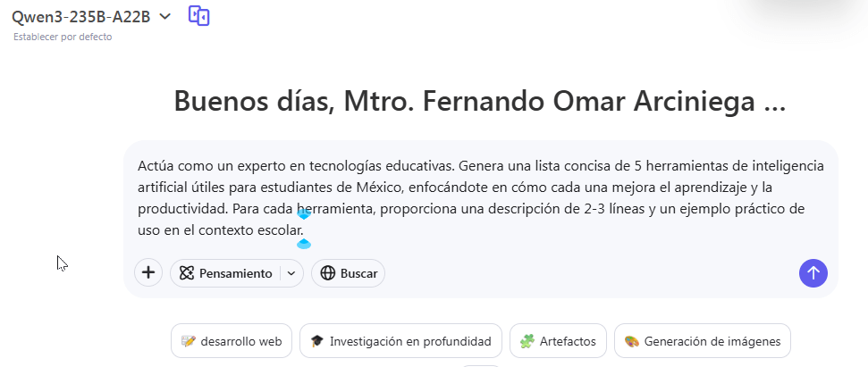
Task: Click the chevron next to the model name
Action: point(164,16)
